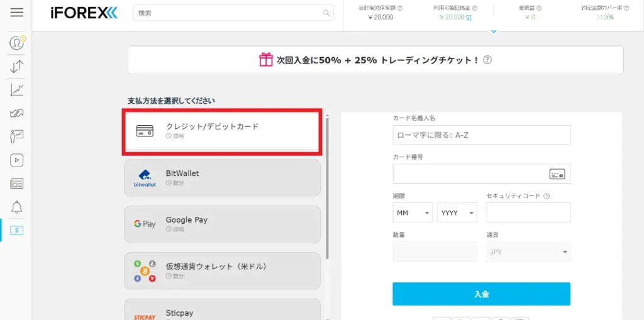Click the help icon beside 合計有効保有額
This screenshot has height=320, width=644.
pos(400,8)
